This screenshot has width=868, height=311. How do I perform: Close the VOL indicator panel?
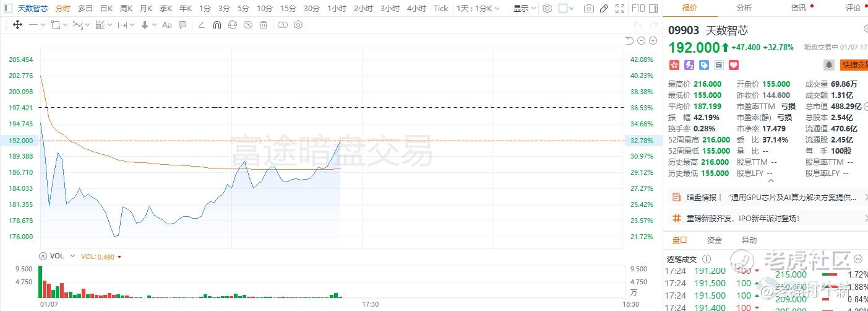point(43,256)
